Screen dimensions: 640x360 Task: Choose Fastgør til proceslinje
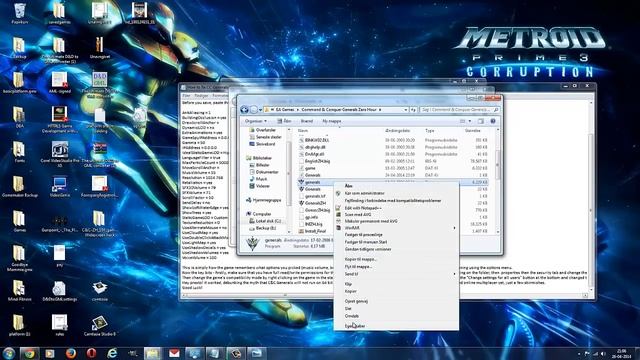(396, 235)
